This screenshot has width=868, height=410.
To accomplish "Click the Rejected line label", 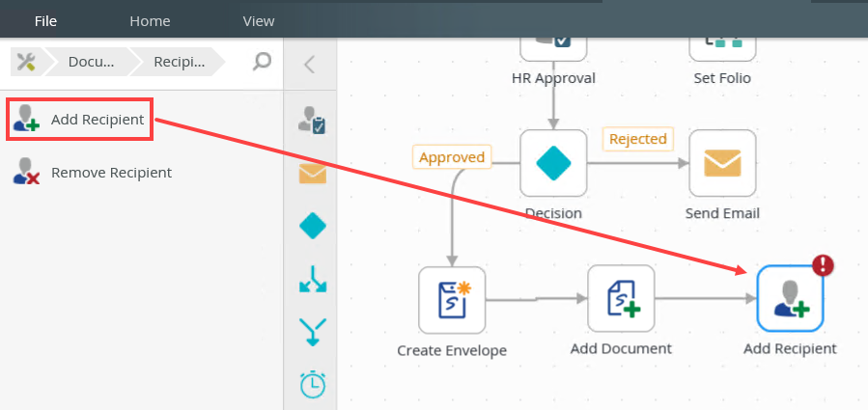I will click(x=637, y=139).
